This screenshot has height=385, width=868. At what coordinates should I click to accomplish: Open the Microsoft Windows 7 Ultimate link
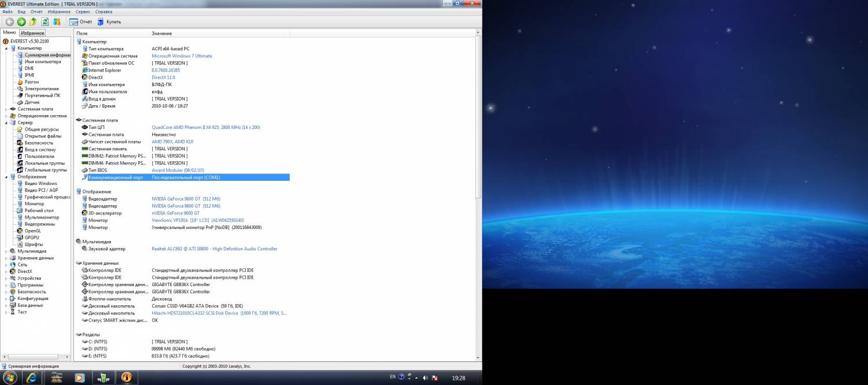[182, 56]
